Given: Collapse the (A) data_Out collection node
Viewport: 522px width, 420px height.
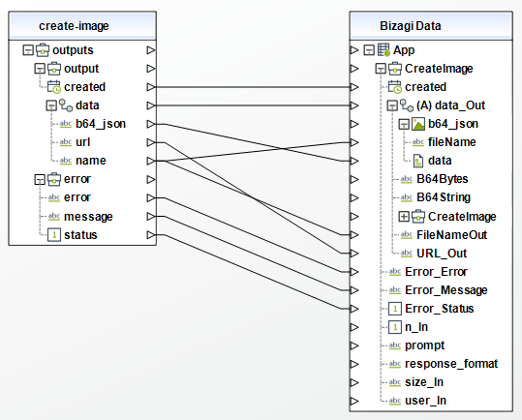Looking at the screenshot, I should (x=392, y=105).
